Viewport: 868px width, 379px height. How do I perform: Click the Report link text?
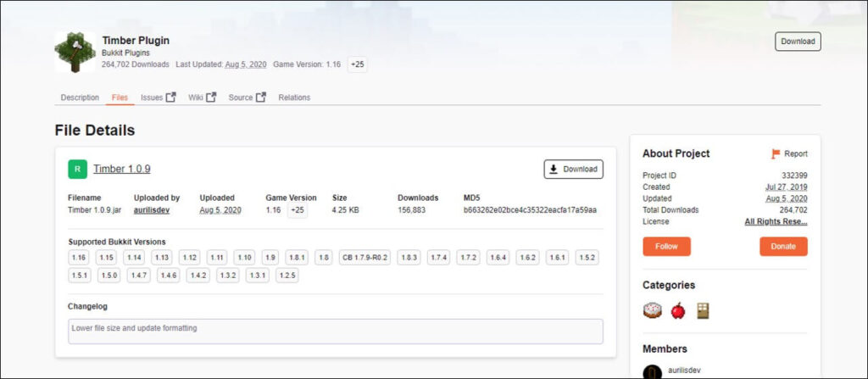[x=795, y=154]
